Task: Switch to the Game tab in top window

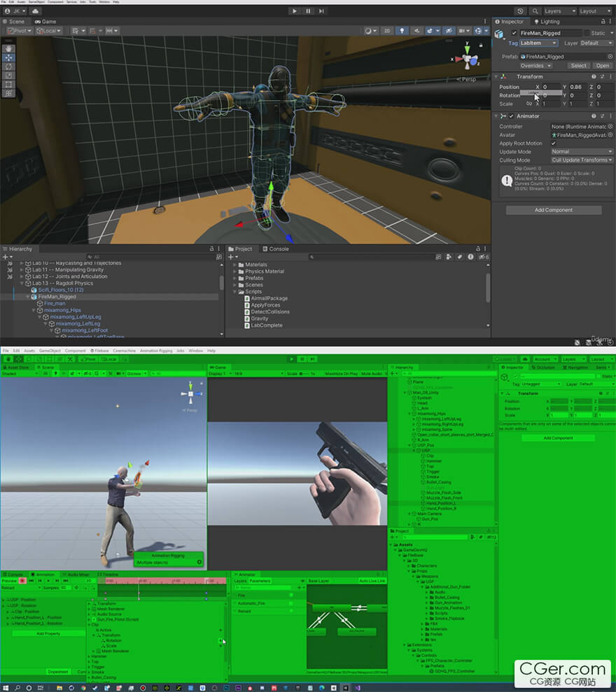Action: 45,22
